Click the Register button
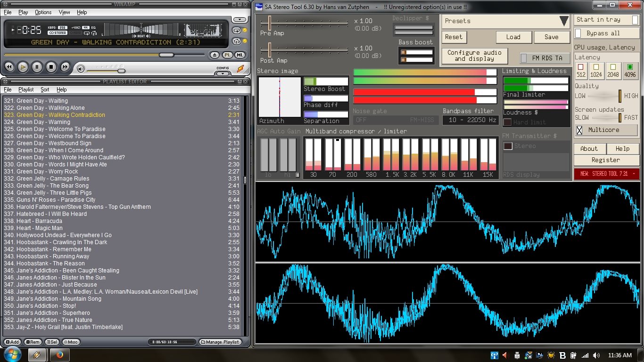 [x=606, y=160]
